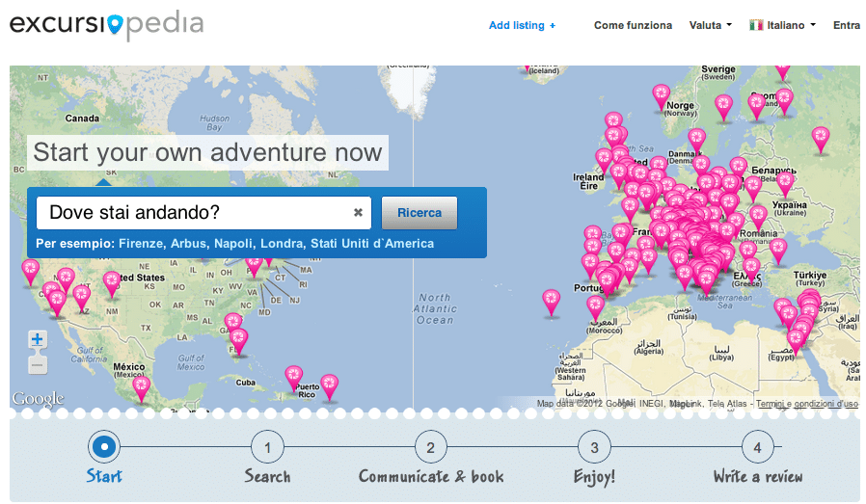This screenshot has width=866, height=504.
Task: Click the Ricerca search button
Action: (x=419, y=213)
